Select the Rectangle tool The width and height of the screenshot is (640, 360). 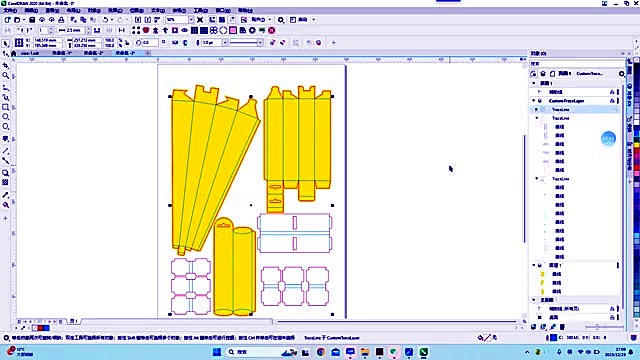click(5, 107)
